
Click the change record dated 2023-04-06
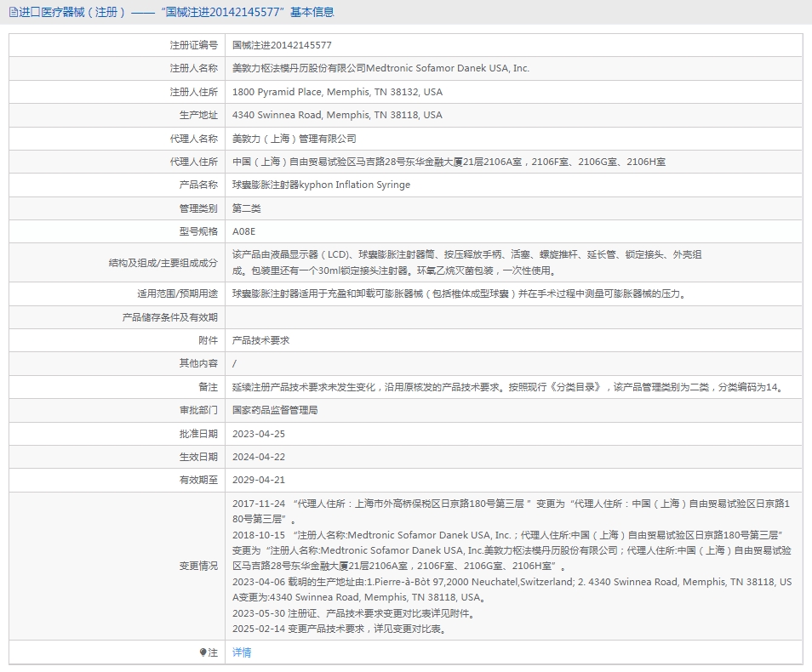pos(512,589)
